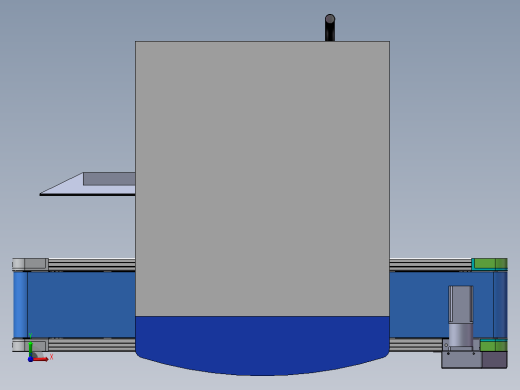Select the upper aluminum rail left of enclosure
520x390 pixels.
coord(92,265)
